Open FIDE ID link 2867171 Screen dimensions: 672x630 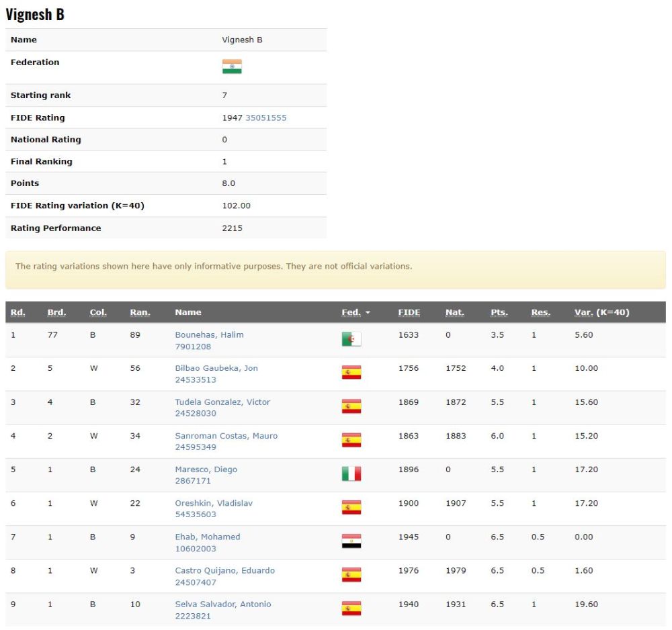(x=193, y=481)
